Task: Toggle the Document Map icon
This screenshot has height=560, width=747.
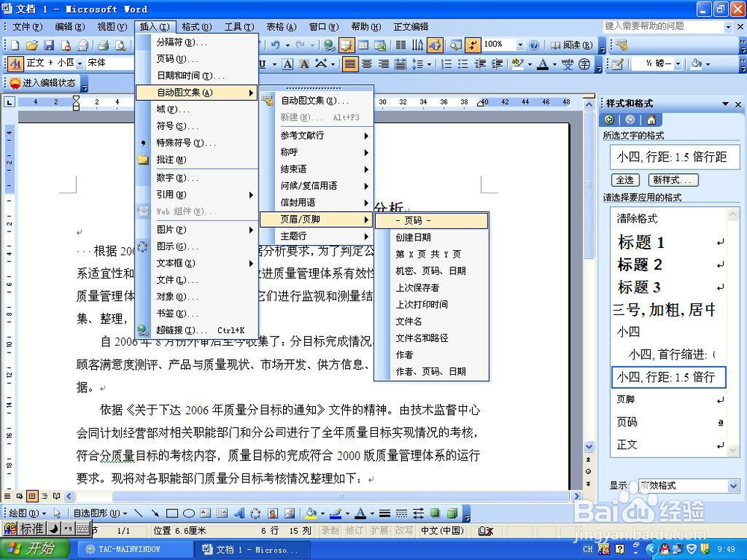Action: pos(456,46)
